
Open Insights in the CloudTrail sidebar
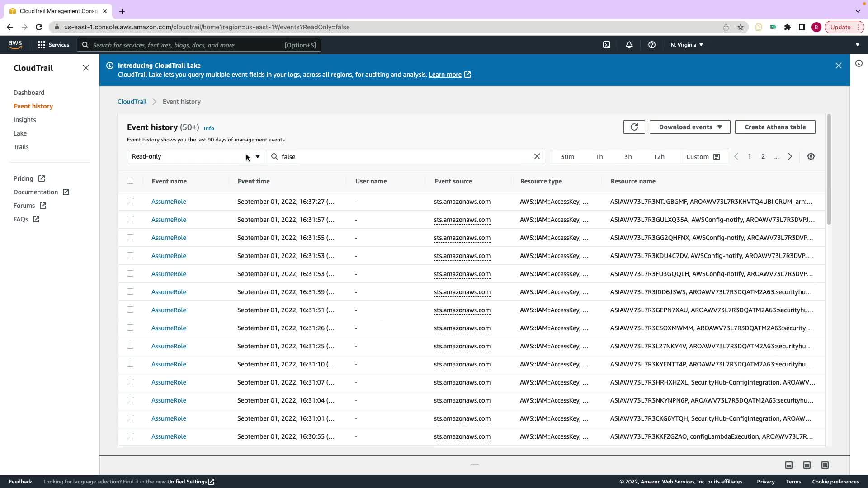[x=24, y=120]
